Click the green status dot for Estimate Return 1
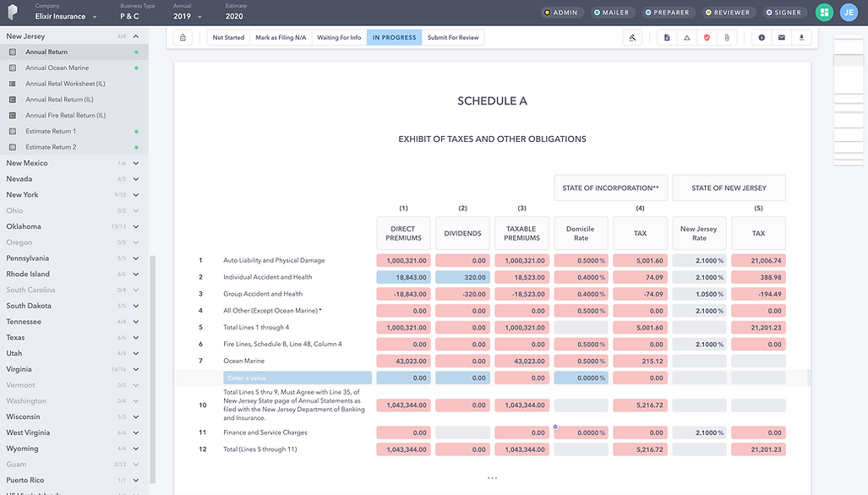This screenshot has height=495, width=868. point(136,132)
